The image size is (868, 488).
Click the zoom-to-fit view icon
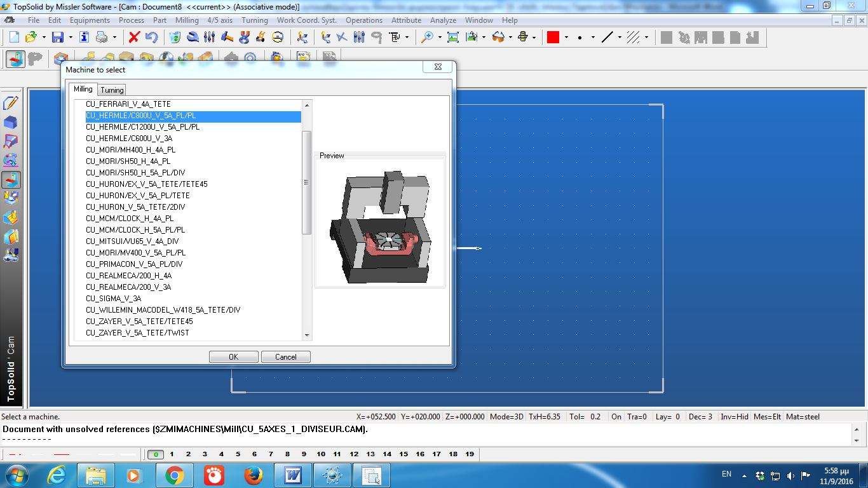click(453, 37)
